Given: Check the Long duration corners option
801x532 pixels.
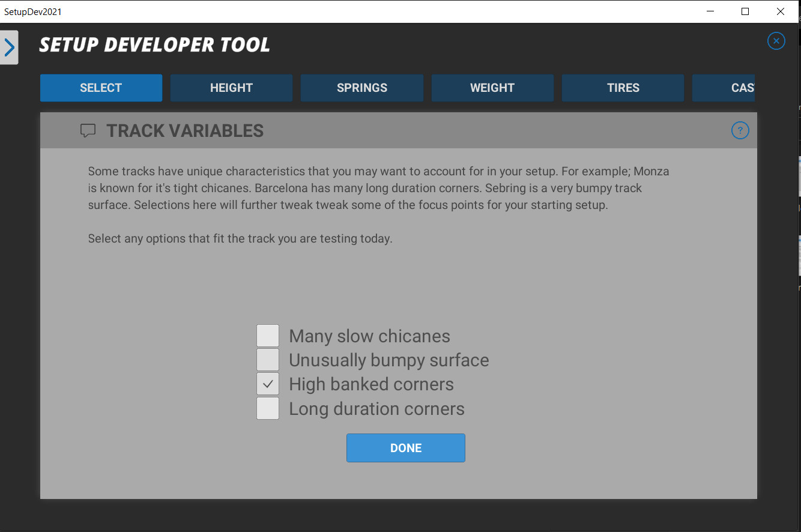Looking at the screenshot, I should (268, 408).
